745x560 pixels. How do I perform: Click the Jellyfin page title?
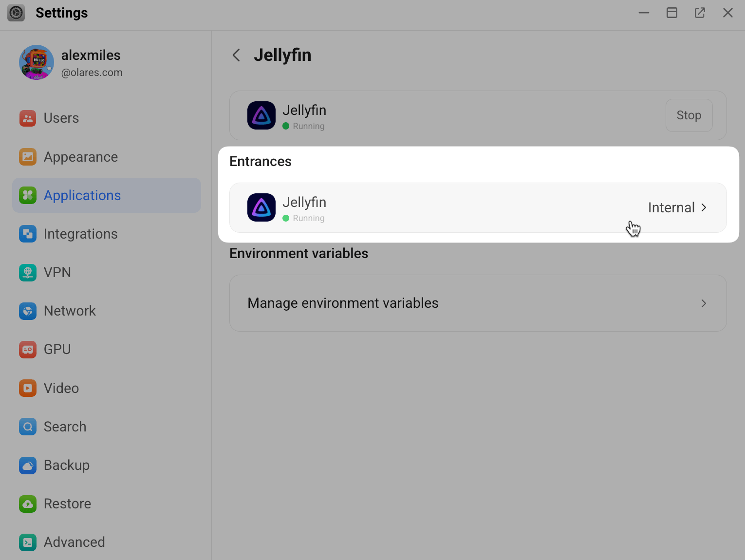(282, 55)
